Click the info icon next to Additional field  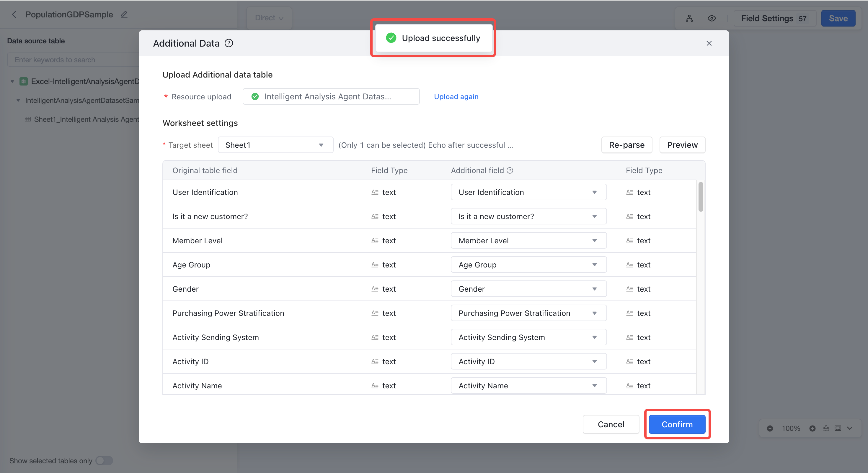(x=510, y=170)
